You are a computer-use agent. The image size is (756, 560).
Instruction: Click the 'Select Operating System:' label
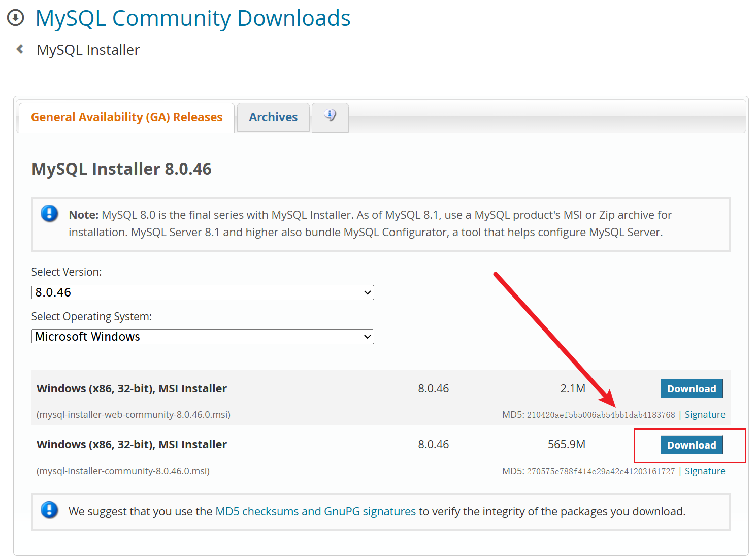pyautogui.click(x=91, y=316)
